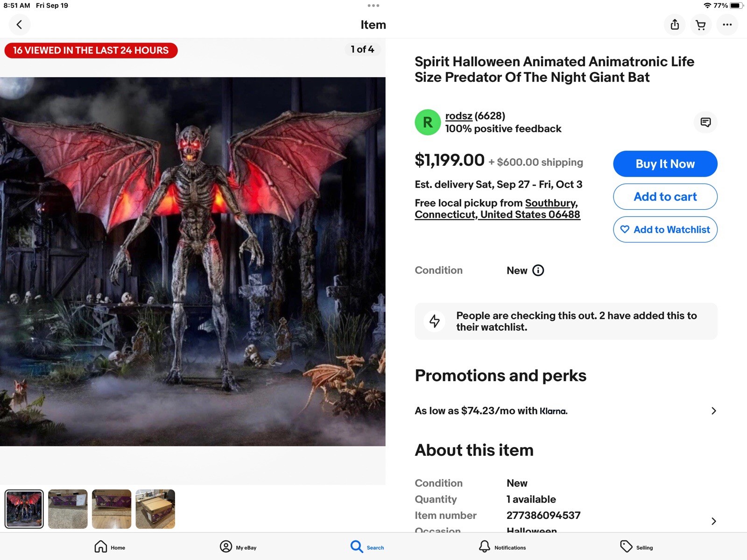747x560 pixels.
Task: Open My eBay
Action: point(238,547)
